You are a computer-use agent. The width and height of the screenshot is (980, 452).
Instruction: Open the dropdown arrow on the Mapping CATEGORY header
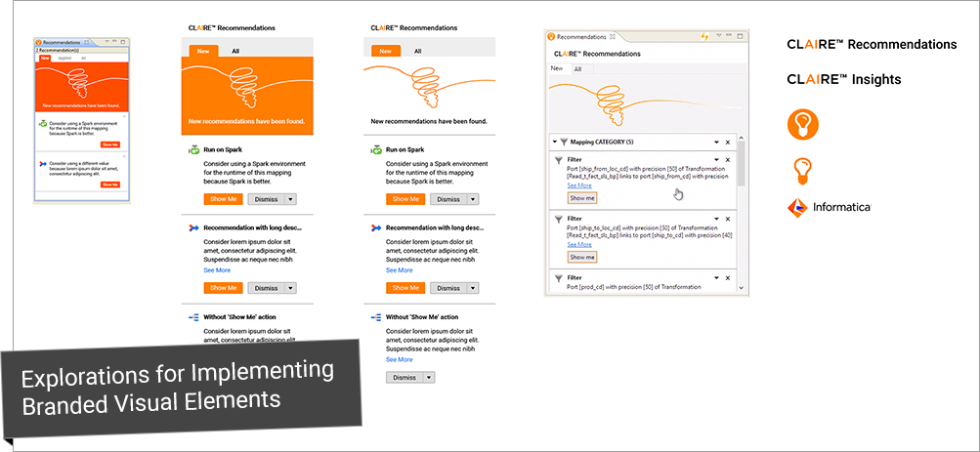coord(716,142)
